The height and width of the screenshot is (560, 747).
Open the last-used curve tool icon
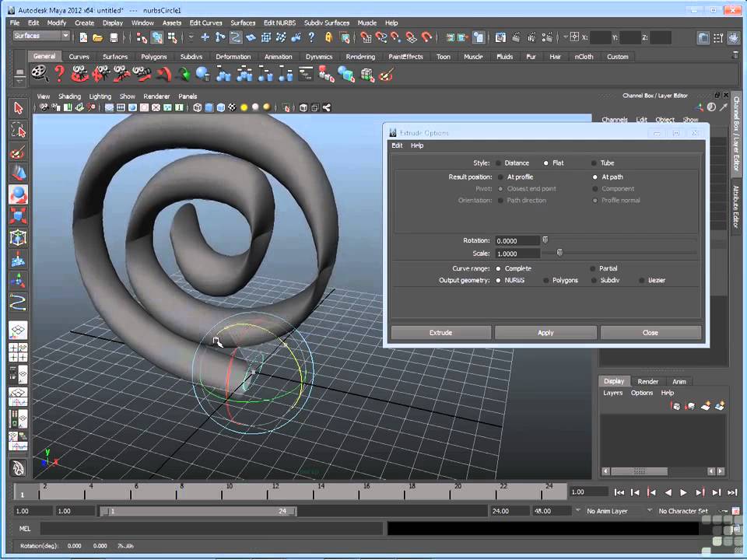(x=18, y=303)
